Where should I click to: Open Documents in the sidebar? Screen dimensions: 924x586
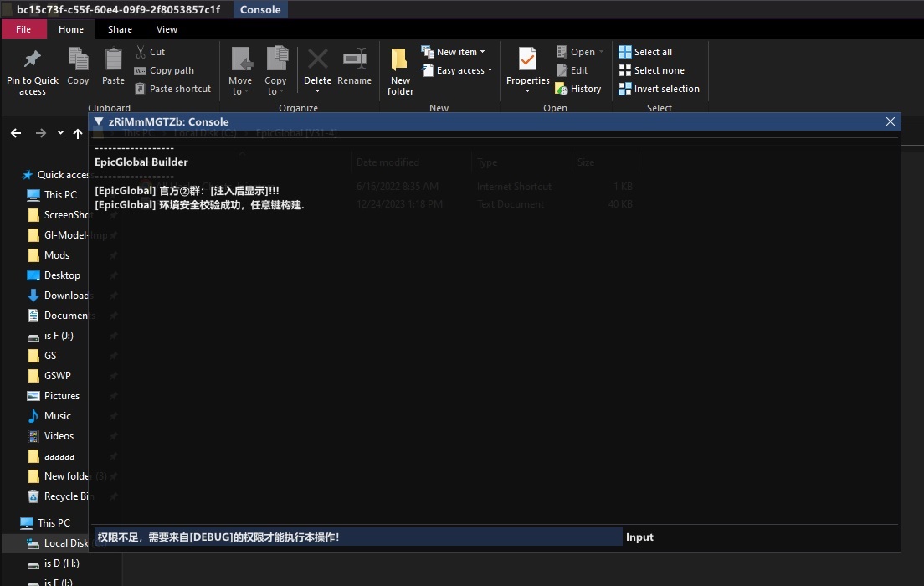point(61,316)
